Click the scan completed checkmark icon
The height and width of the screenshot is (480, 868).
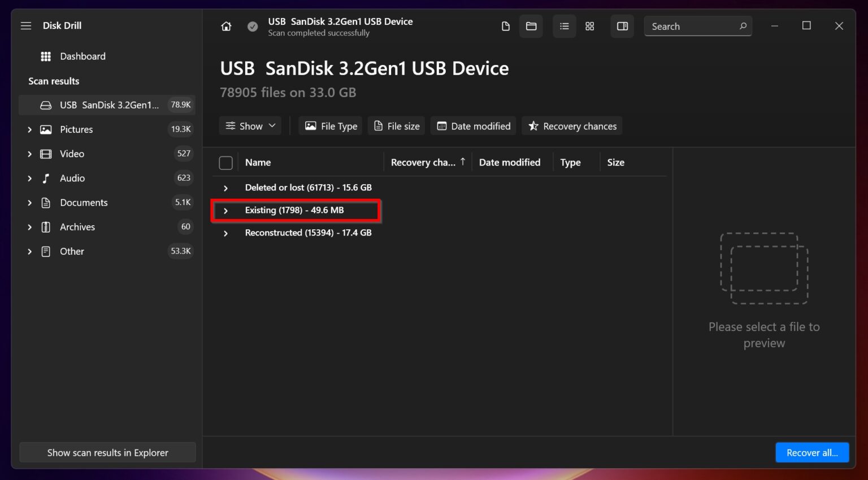(252, 26)
